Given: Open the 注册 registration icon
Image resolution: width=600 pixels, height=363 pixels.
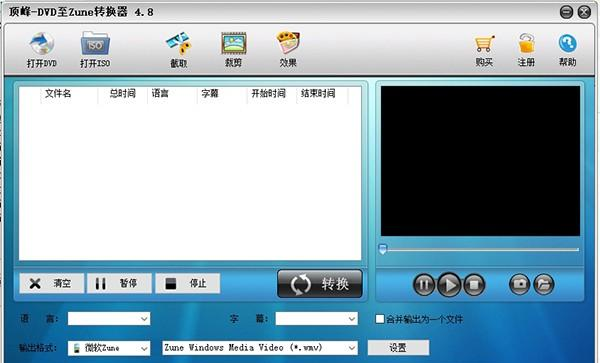Looking at the screenshot, I should tap(526, 50).
